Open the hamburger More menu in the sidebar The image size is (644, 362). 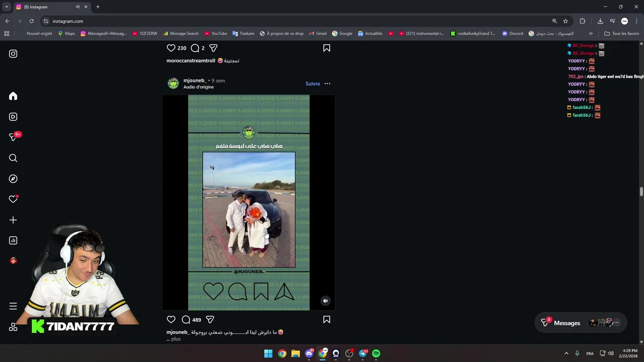point(13,306)
